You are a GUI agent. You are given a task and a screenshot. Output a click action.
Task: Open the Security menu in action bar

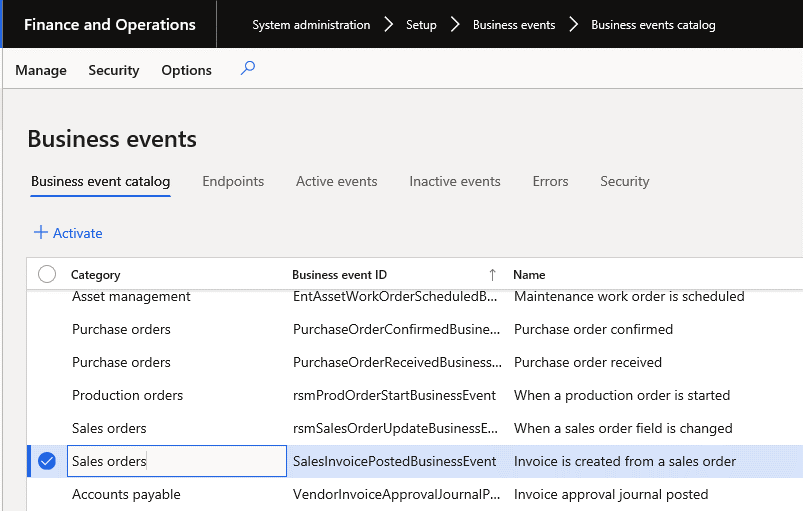click(114, 70)
